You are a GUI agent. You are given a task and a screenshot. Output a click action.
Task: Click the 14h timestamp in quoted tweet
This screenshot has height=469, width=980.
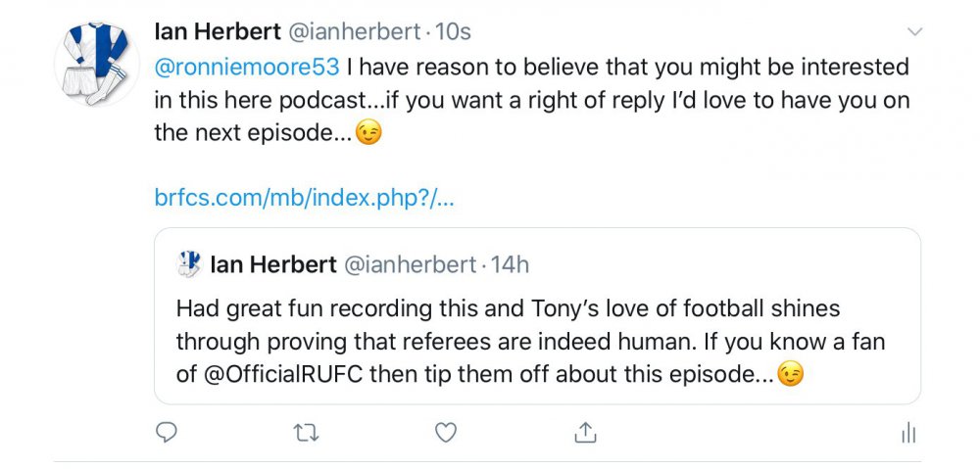click(510, 264)
